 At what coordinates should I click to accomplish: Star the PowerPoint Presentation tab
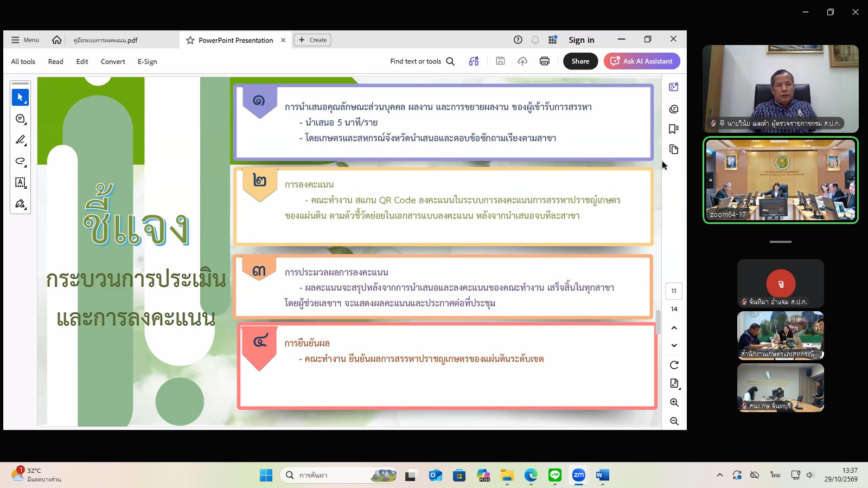pyautogui.click(x=190, y=40)
